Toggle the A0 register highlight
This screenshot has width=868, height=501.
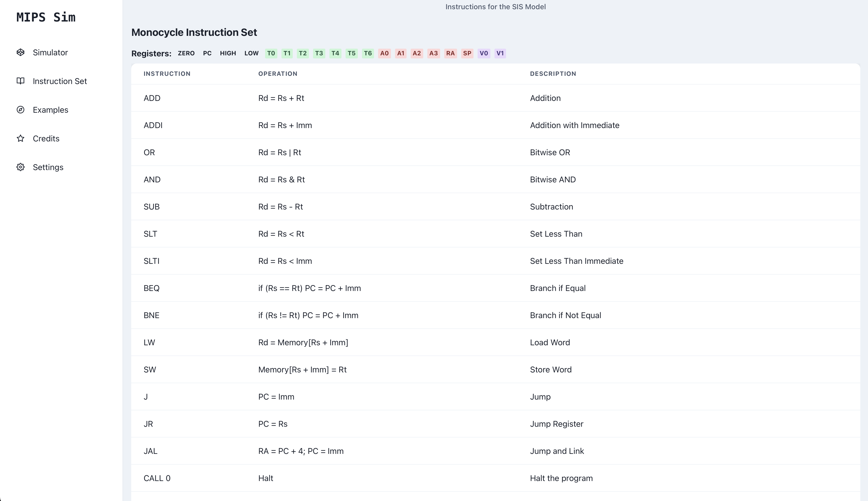385,53
